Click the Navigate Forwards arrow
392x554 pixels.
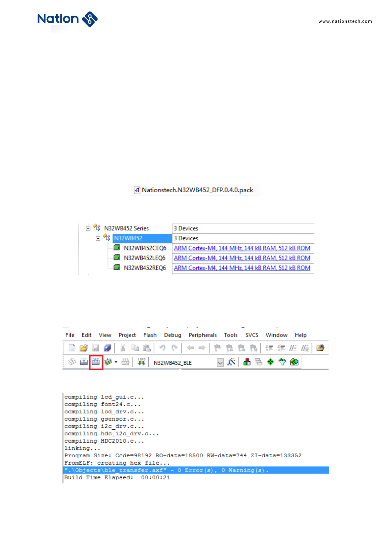[202, 348]
